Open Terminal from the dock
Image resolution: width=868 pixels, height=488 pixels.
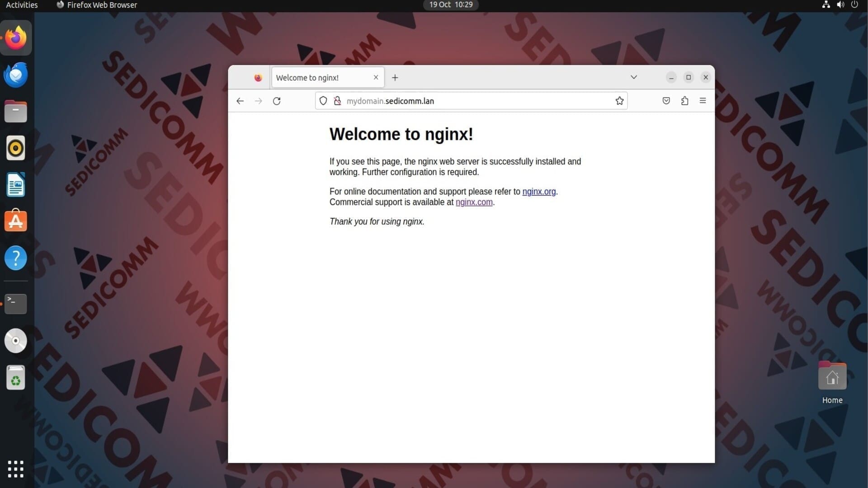(x=16, y=304)
